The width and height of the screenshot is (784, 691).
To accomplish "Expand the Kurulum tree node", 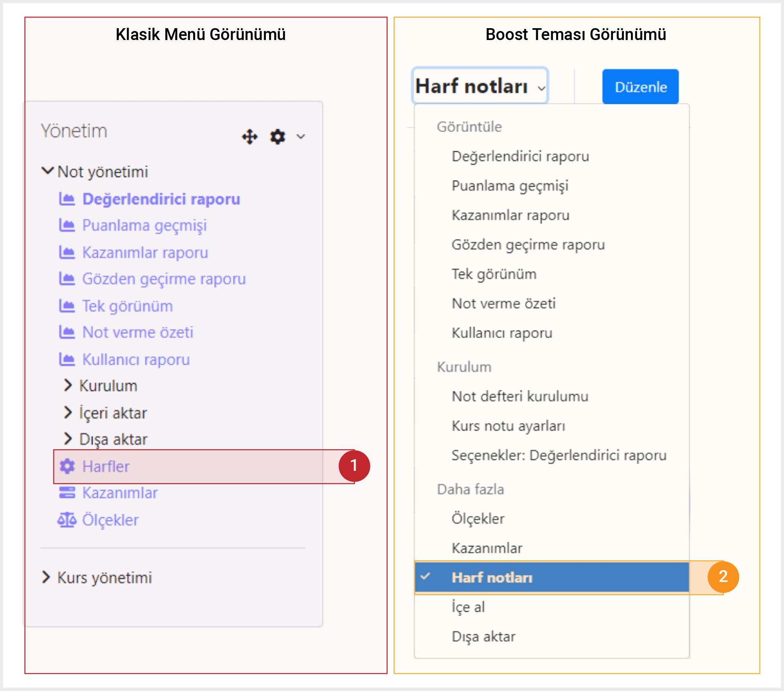I will coord(68,385).
